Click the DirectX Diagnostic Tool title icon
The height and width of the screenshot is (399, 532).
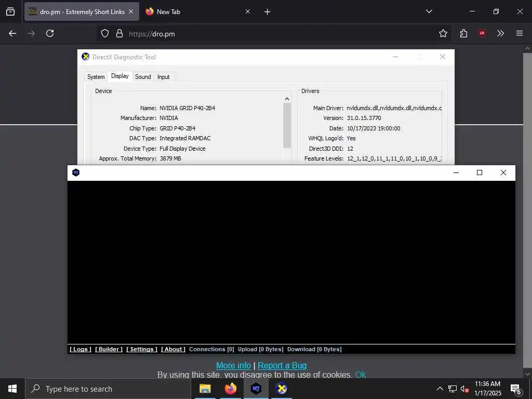(86, 57)
